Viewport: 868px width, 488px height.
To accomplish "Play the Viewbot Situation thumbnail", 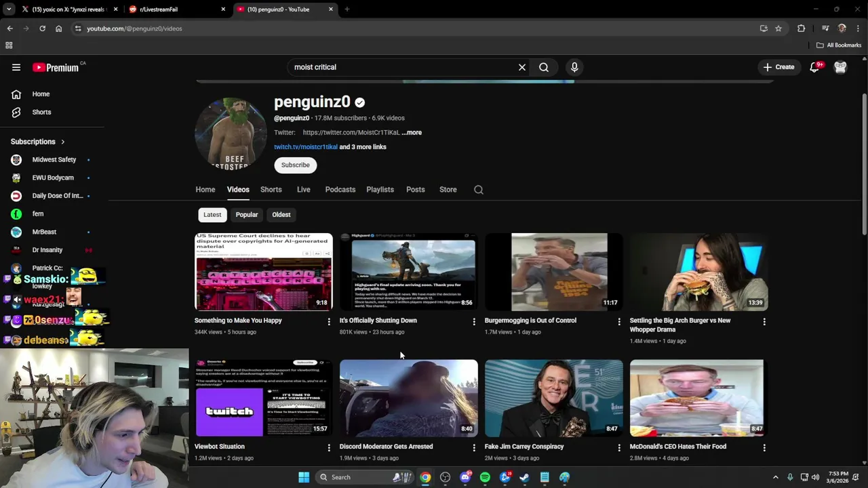I will (263, 398).
